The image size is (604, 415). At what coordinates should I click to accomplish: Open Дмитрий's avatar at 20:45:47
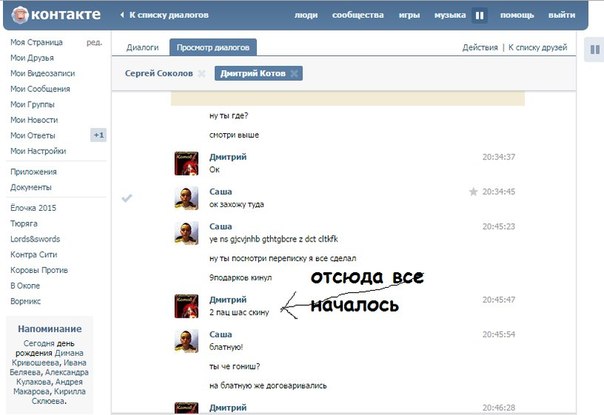coord(186,306)
